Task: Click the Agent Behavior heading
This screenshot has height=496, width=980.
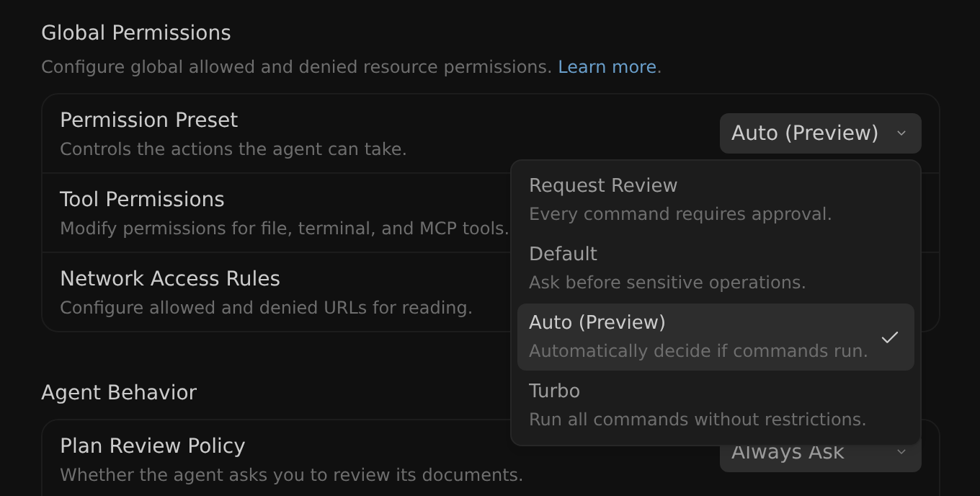Action: (119, 393)
